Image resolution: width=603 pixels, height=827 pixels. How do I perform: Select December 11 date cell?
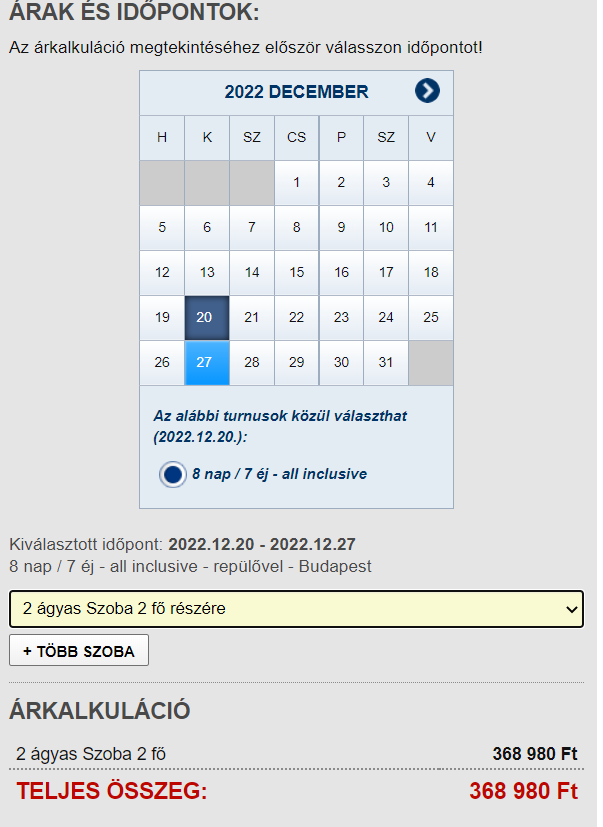coord(431,227)
